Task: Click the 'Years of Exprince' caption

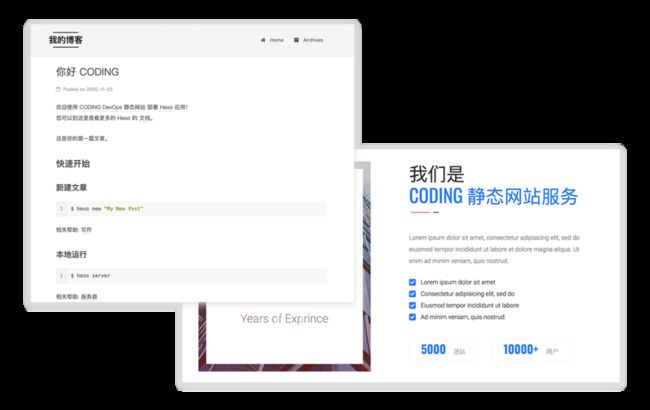Action: click(284, 318)
